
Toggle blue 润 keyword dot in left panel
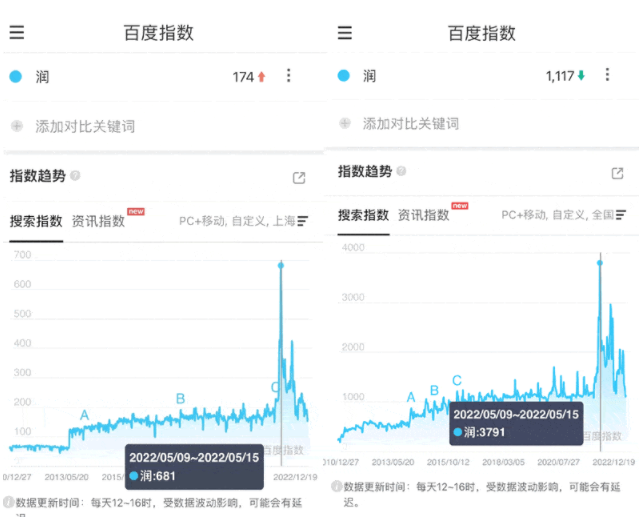(x=15, y=76)
